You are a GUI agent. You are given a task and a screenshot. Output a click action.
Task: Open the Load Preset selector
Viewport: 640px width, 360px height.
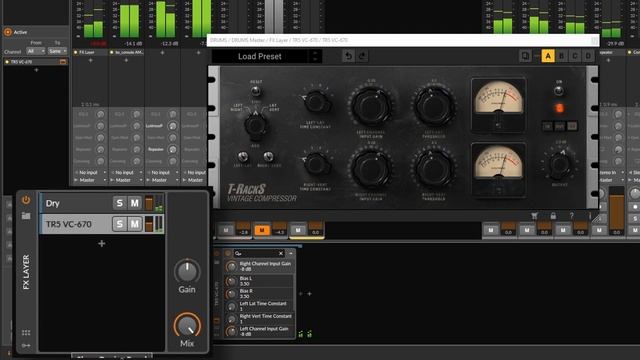260,56
